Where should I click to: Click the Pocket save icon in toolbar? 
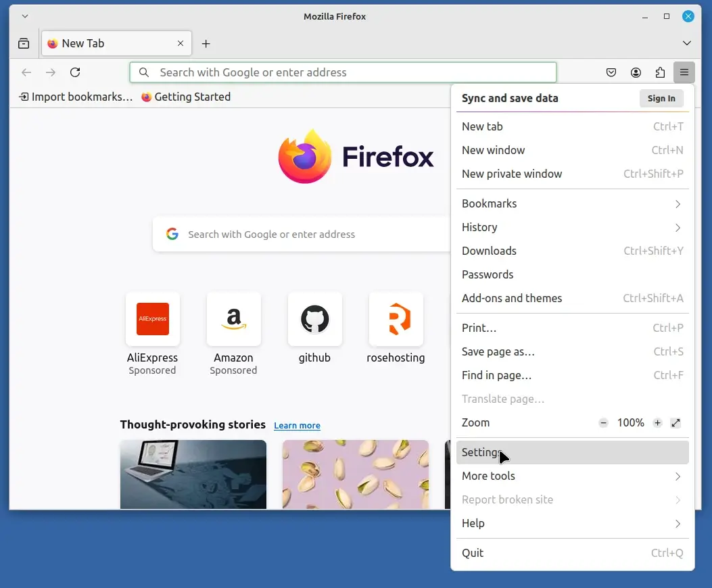tap(611, 72)
